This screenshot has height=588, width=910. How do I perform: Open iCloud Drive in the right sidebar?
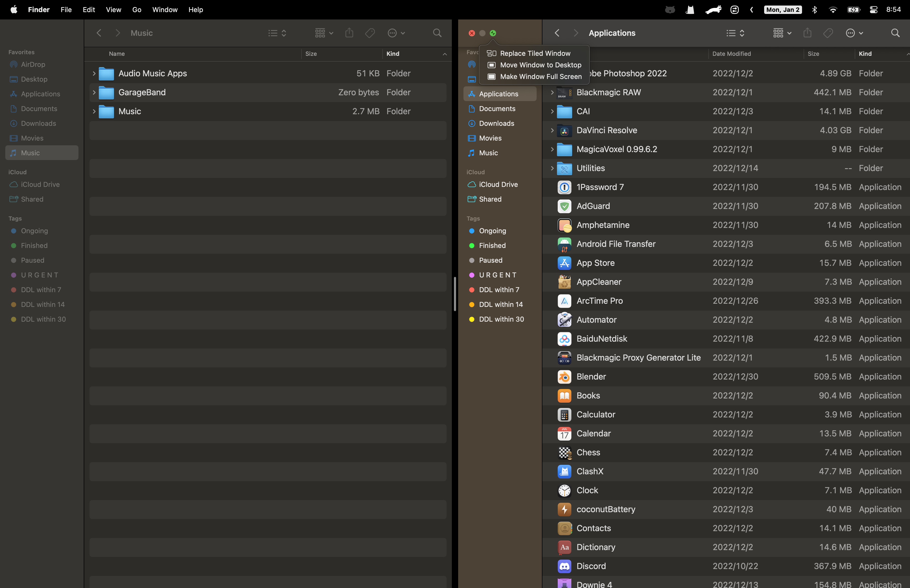click(x=498, y=185)
